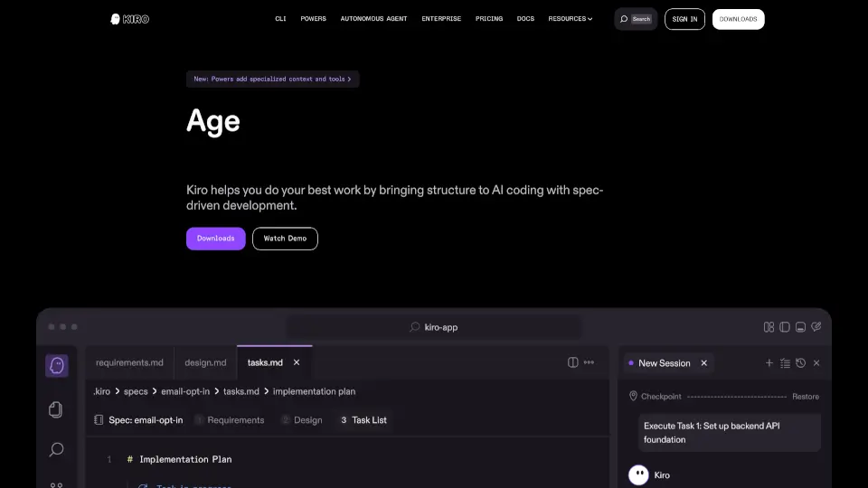Click the kiro-app search field
Viewport: 868px width, 488px height.
tap(434, 327)
